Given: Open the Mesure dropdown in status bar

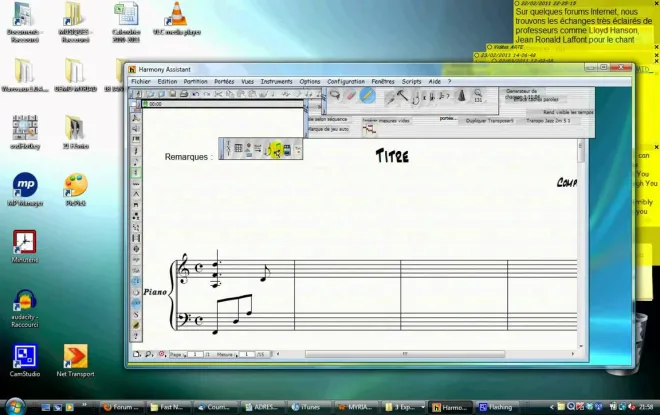Looking at the screenshot, I should pyautogui.click(x=227, y=355).
